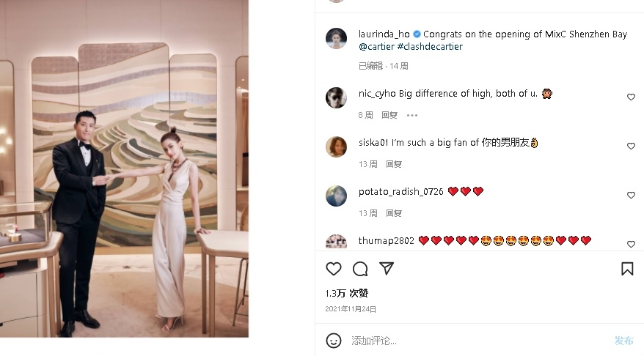Click the 发布 post button

point(623,341)
